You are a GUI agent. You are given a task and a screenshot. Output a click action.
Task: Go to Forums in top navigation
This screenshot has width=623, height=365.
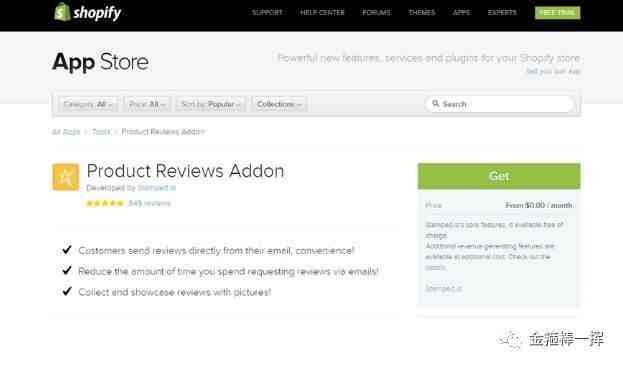pos(377,13)
